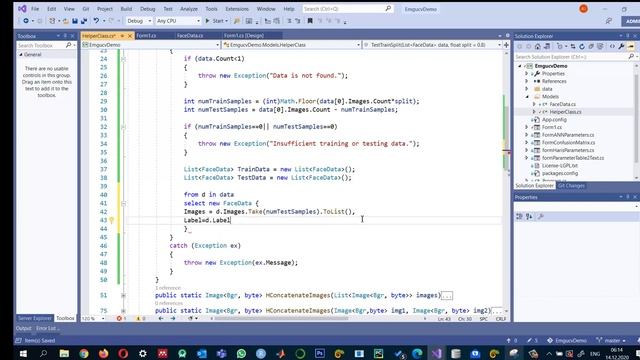Click the lightbulb quick actions icon at line 43
The height and width of the screenshot is (360, 640).
111,220
